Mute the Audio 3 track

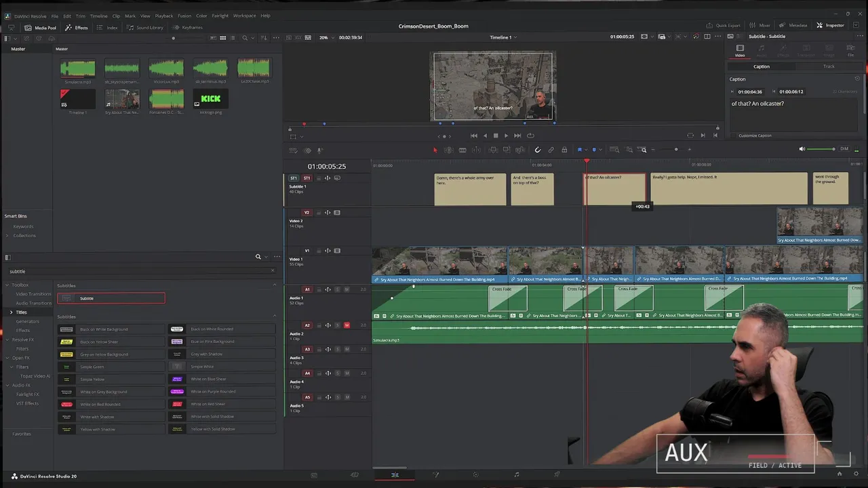point(347,349)
